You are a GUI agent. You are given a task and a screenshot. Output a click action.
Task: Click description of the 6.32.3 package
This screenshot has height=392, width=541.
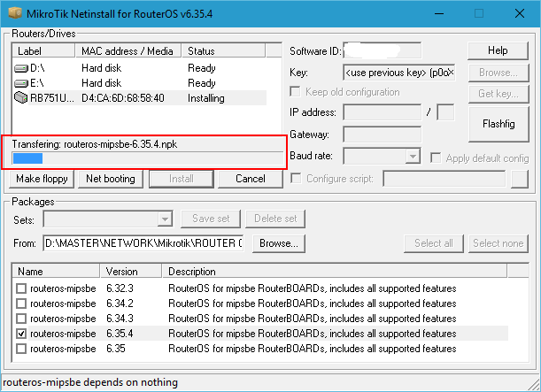pos(313,288)
